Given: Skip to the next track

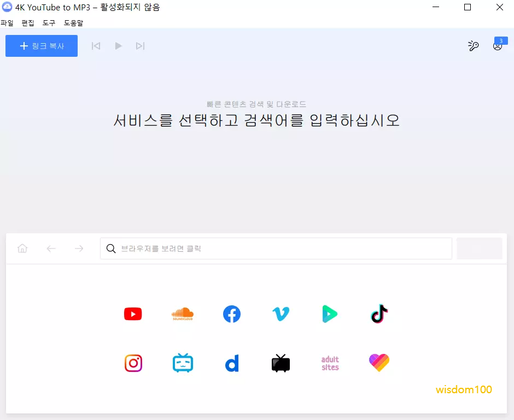Looking at the screenshot, I should click(x=141, y=46).
